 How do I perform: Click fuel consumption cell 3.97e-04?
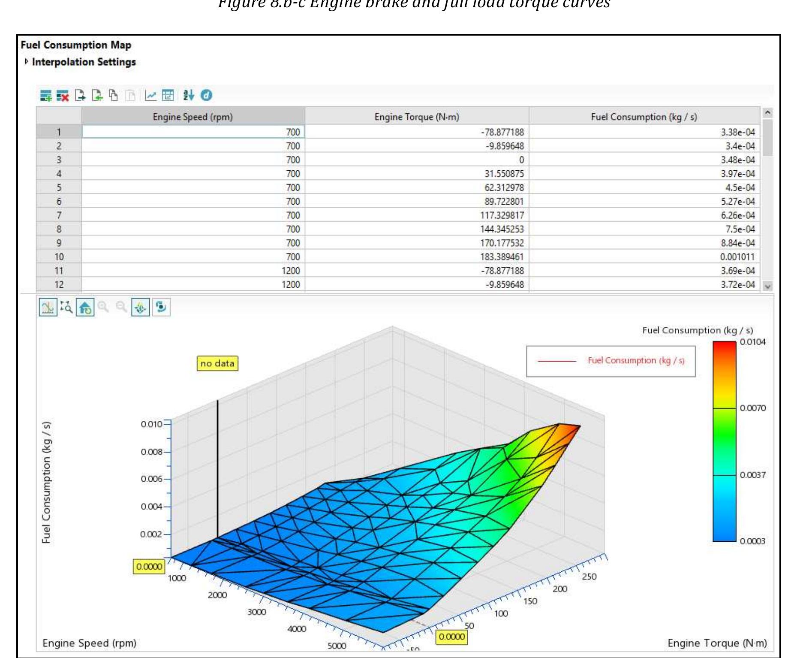click(x=644, y=174)
